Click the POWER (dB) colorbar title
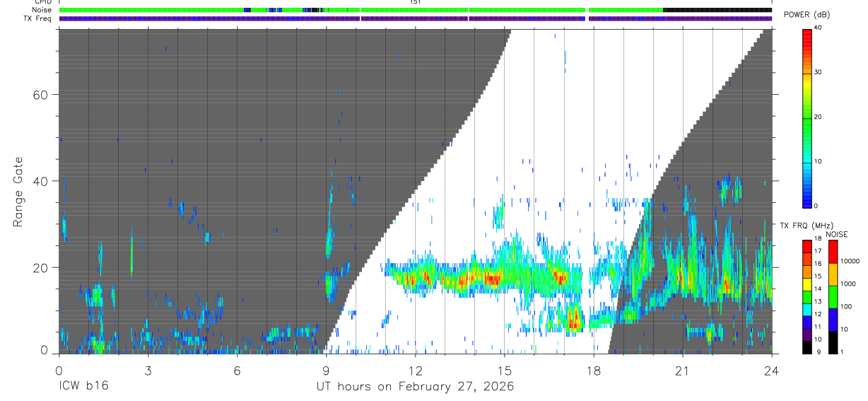The width and height of the screenshot is (868, 401). pos(807,16)
